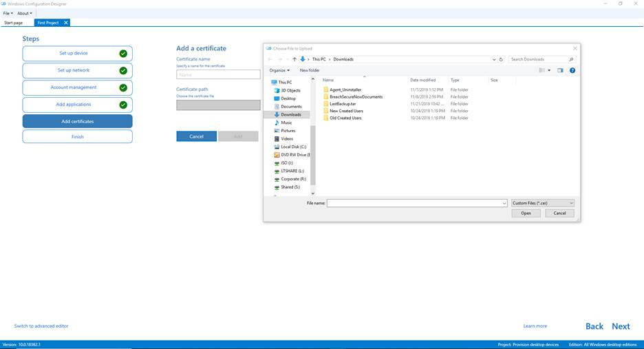Select Desktop in navigation pane
Viewport: 644px width, 349px height.
(x=288, y=98)
